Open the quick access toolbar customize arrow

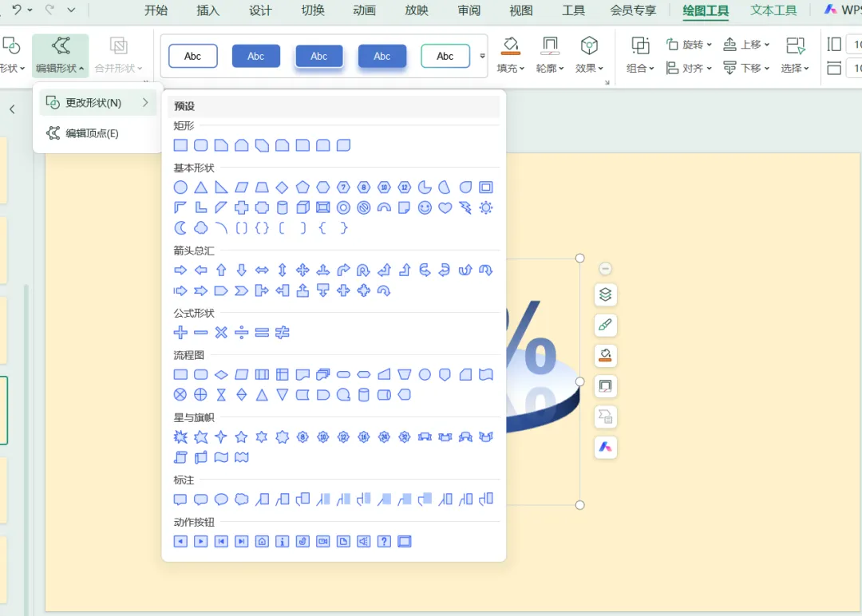click(x=72, y=10)
